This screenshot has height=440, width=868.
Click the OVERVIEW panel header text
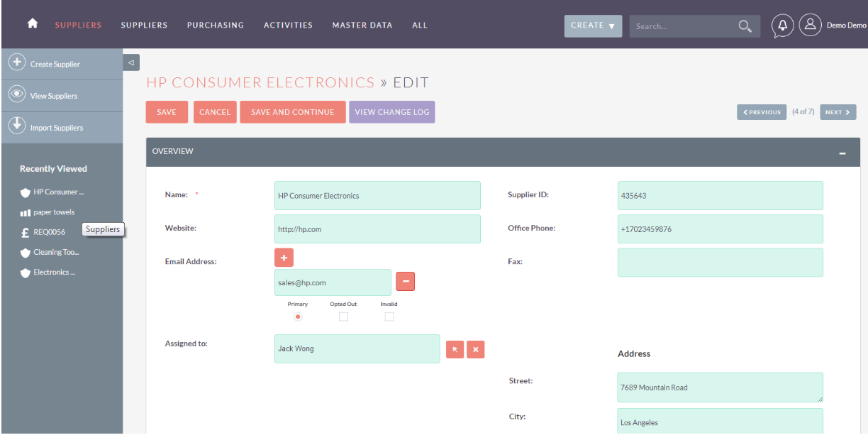pyautogui.click(x=172, y=151)
